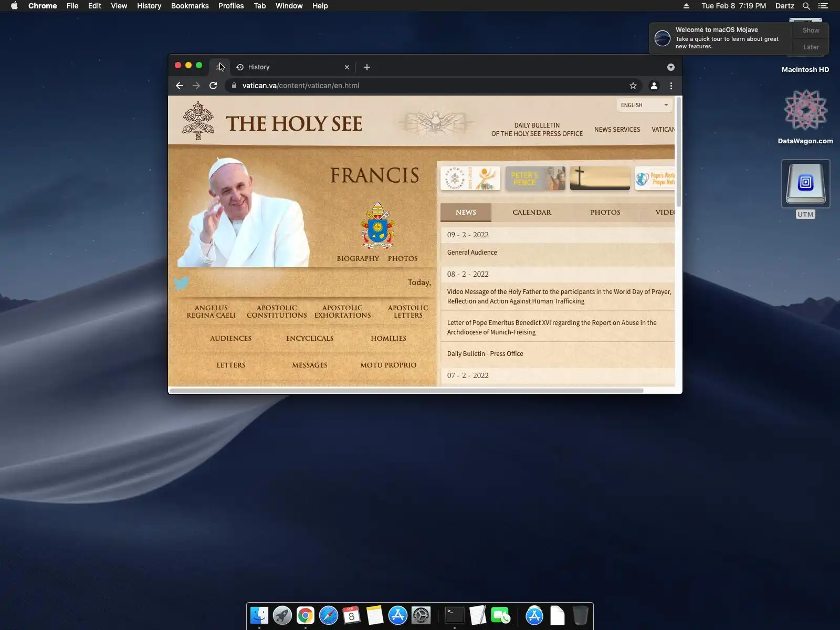Open the MOTU PROPRIO link
The width and height of the screenshot is (840, 630).
(388, 365)
